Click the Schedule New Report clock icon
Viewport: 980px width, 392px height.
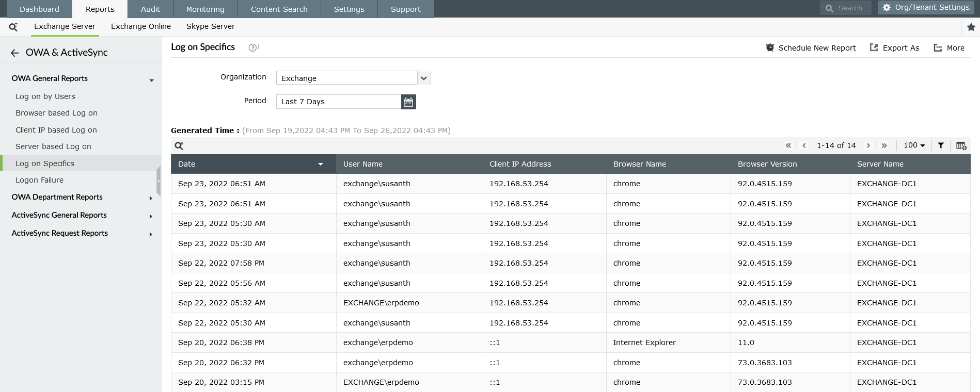pyautogui.click(x=770, y=47)
